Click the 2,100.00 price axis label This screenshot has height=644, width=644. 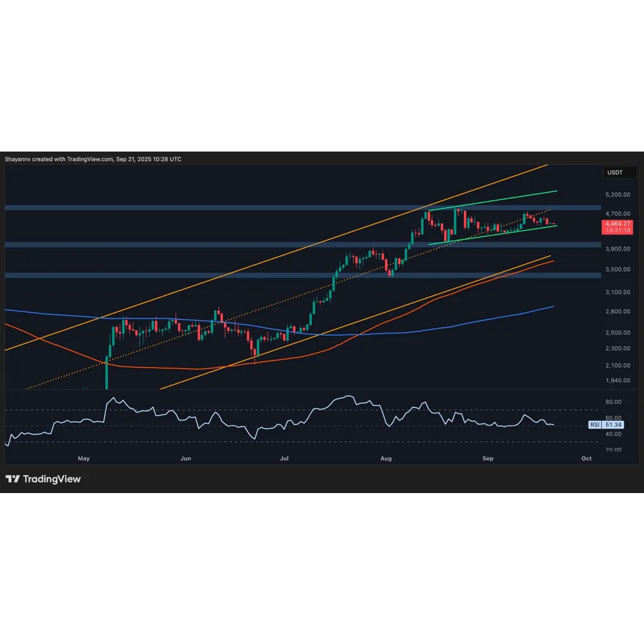coord(618,365)
